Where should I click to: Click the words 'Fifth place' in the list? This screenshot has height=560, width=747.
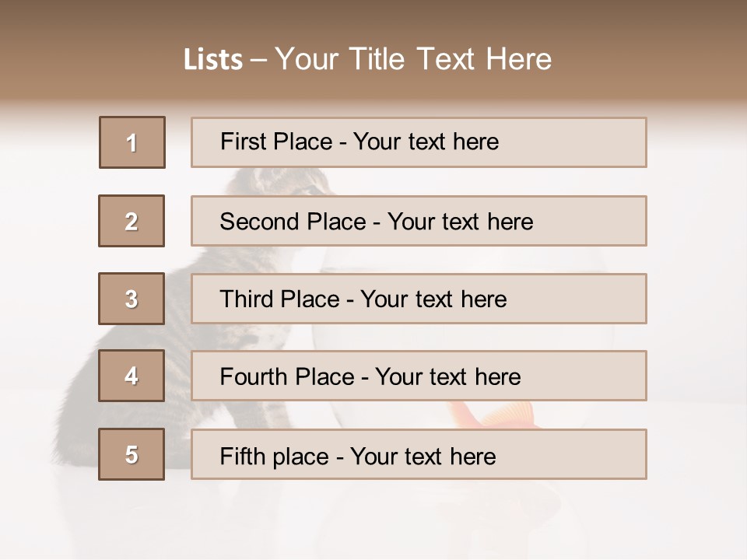click(x=275, y=457)
